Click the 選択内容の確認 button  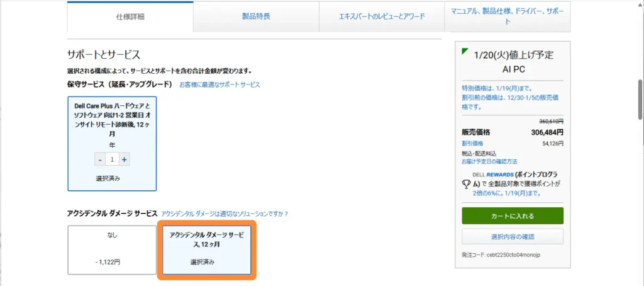point(512,236)
